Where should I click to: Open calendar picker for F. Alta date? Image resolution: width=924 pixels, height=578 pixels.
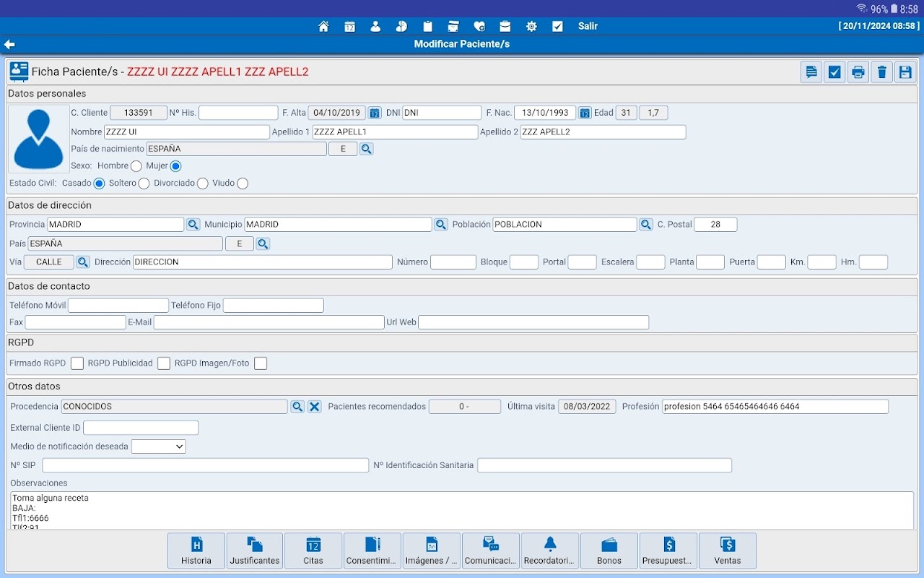pos(375,113)
